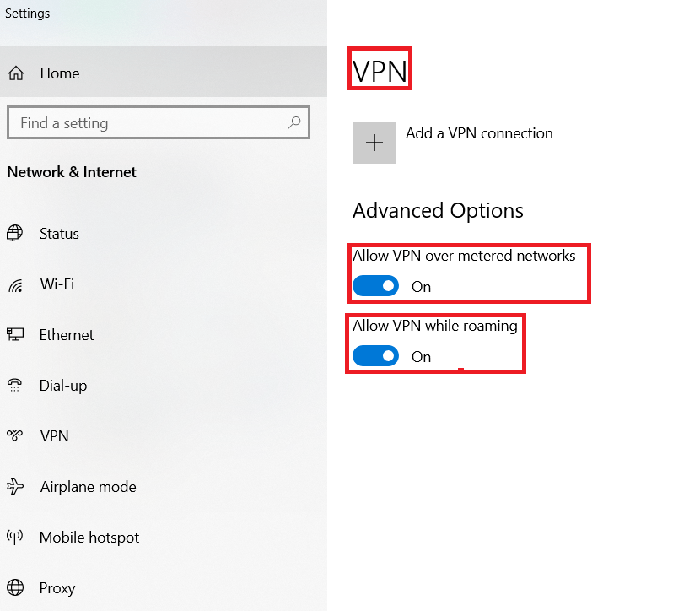Disable Allow VPN over metered networks
Image resolution: width=700 pixels, height=611 pixels.
tap(375, 286)
